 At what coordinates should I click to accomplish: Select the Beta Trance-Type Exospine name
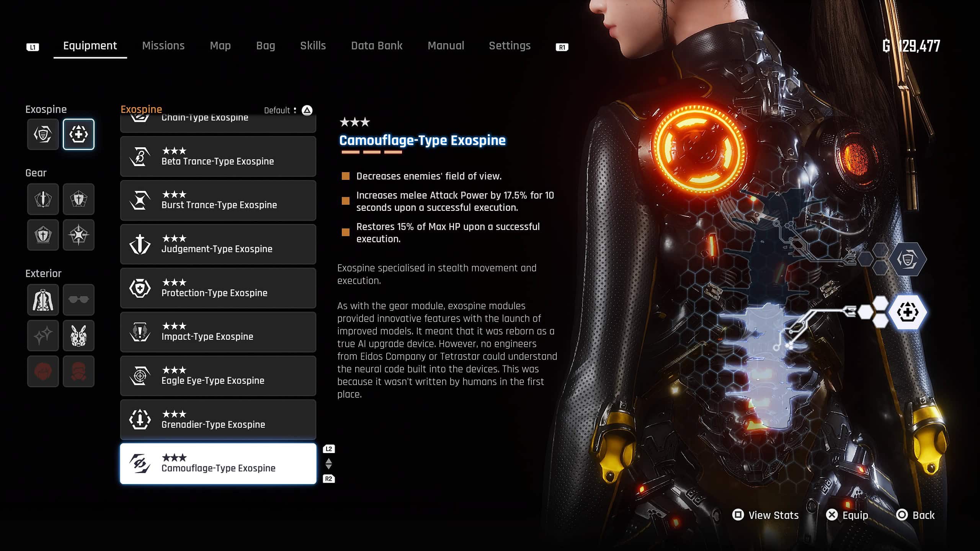click(x=217, y=161)
